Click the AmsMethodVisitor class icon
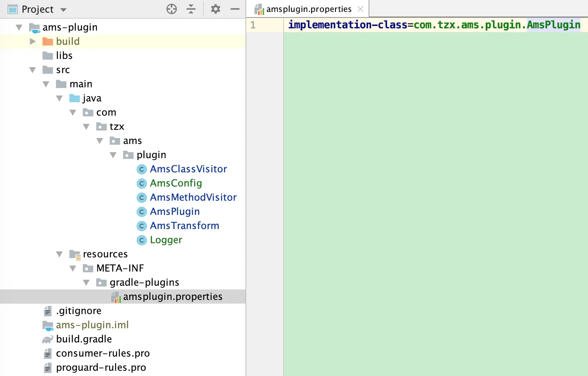 (142, 198)
